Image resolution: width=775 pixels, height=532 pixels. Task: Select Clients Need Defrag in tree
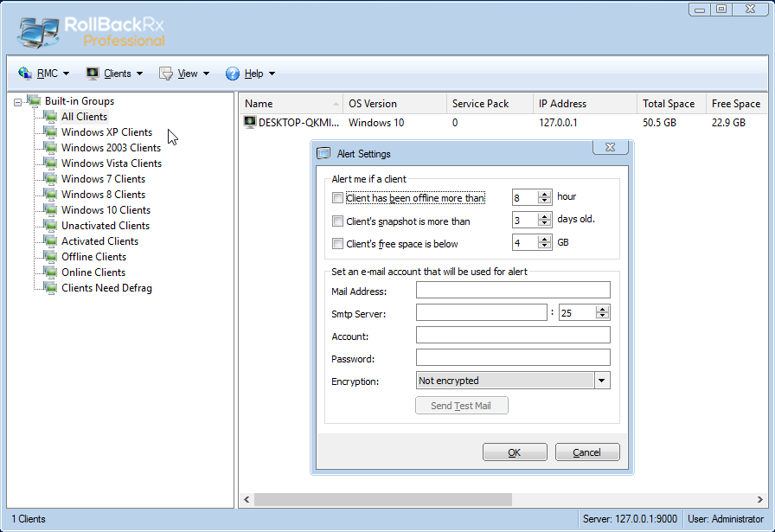pyautogui.click(x=106, y=288)
